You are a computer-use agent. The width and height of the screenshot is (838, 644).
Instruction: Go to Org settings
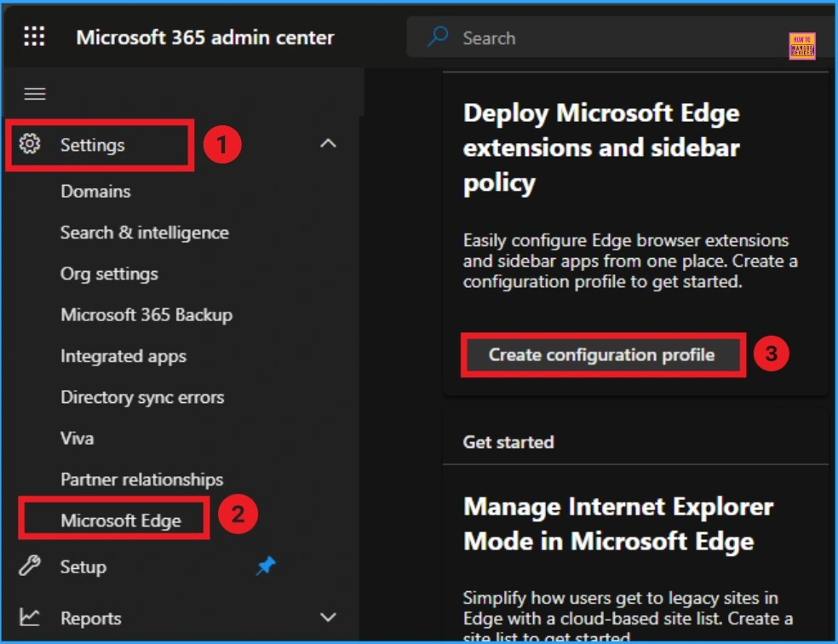coord(109,273)
